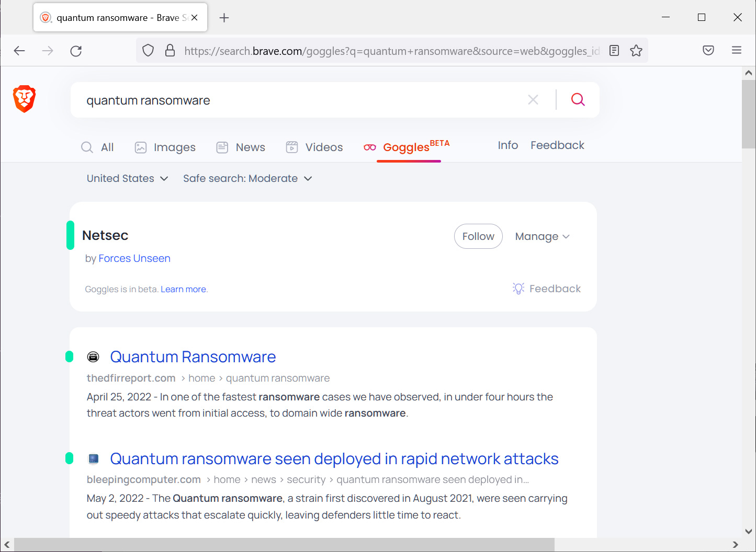Screen dimensions: 756x552
Task: Open the Info link
Action: click(x=507, y=145)
